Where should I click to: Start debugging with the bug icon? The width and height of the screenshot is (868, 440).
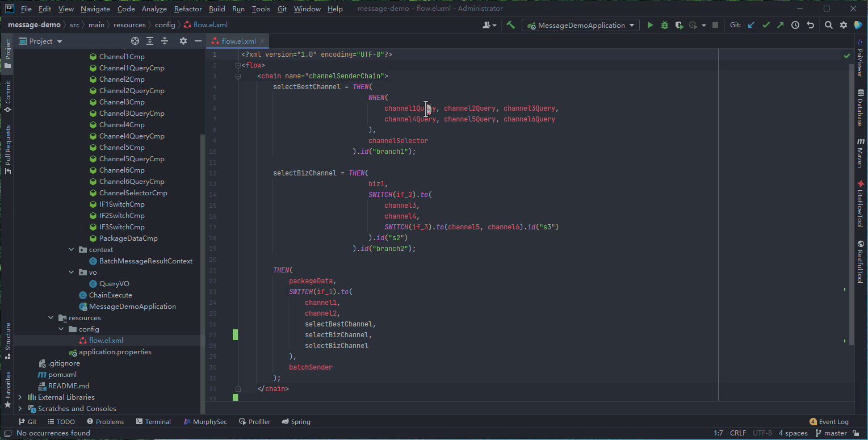[x=664, y=25]
